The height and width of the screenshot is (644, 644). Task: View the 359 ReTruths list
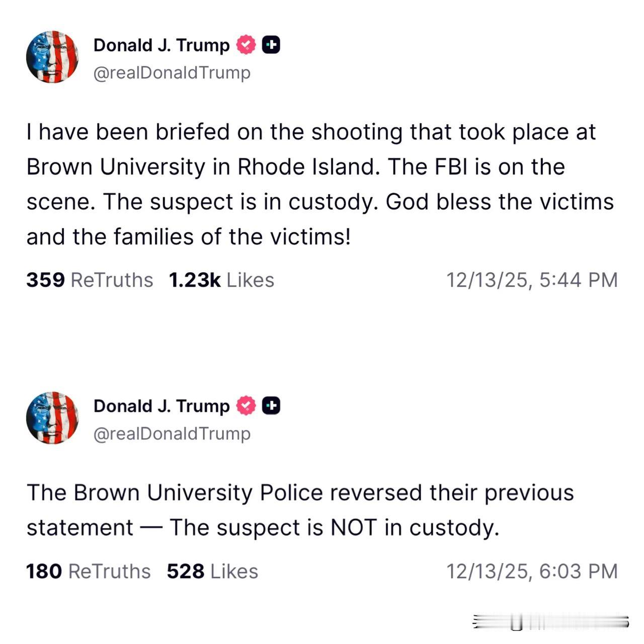[x=90, y=280]
